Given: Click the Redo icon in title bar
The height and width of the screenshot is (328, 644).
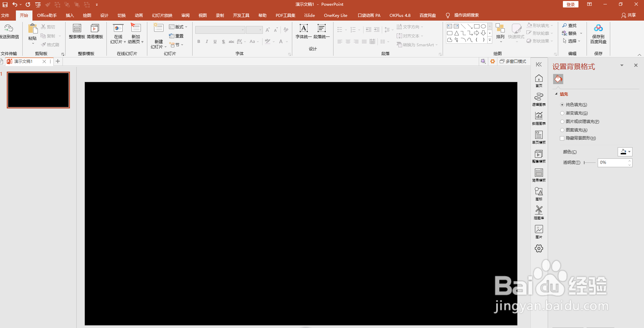Looking at the screenshot, I should pos(28,4).
